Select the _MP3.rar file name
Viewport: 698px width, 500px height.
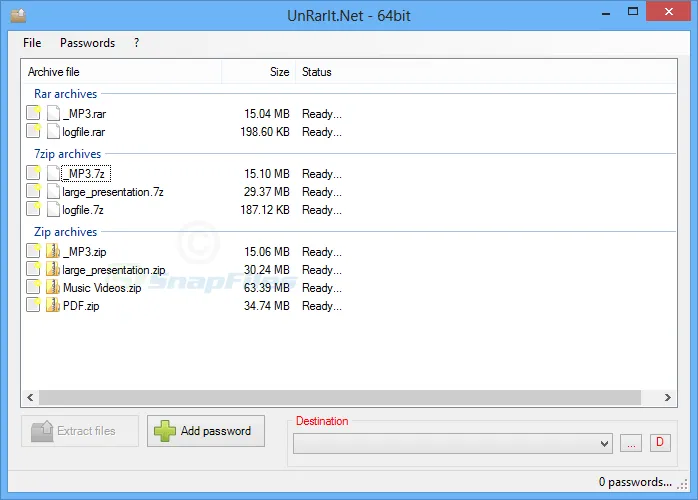(85, 114)
